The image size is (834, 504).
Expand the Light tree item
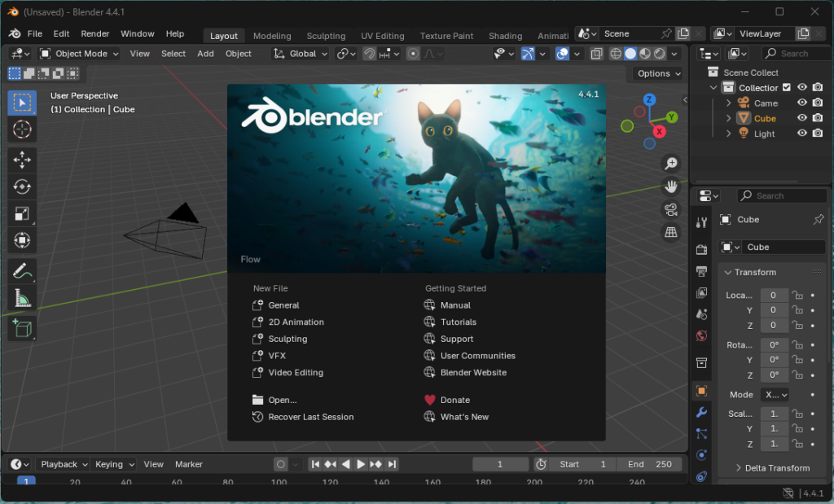click(x=729, y=134)
